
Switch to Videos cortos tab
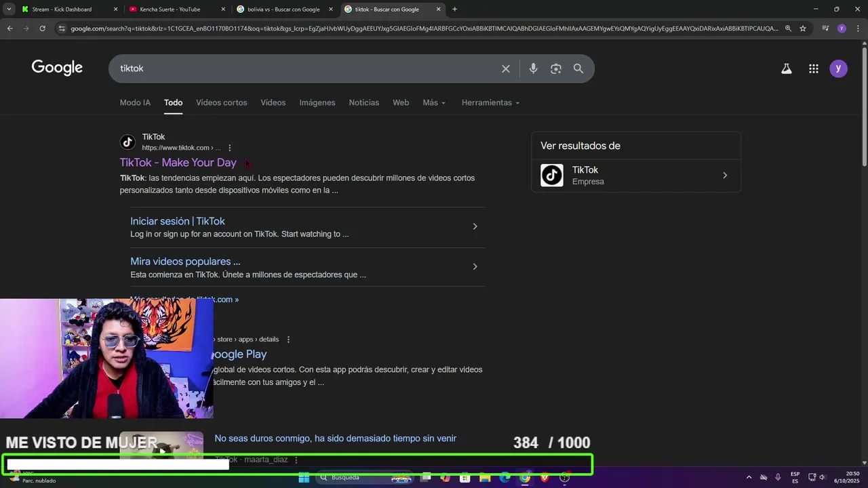click(x=222, y=102)
